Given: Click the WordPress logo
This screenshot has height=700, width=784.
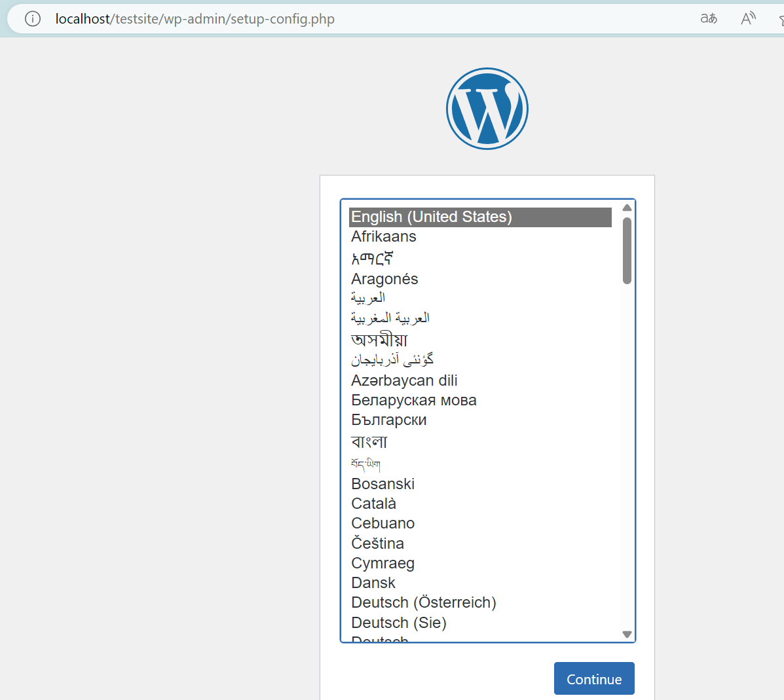Looking at the screenshot, I should (x=487, y=109).
